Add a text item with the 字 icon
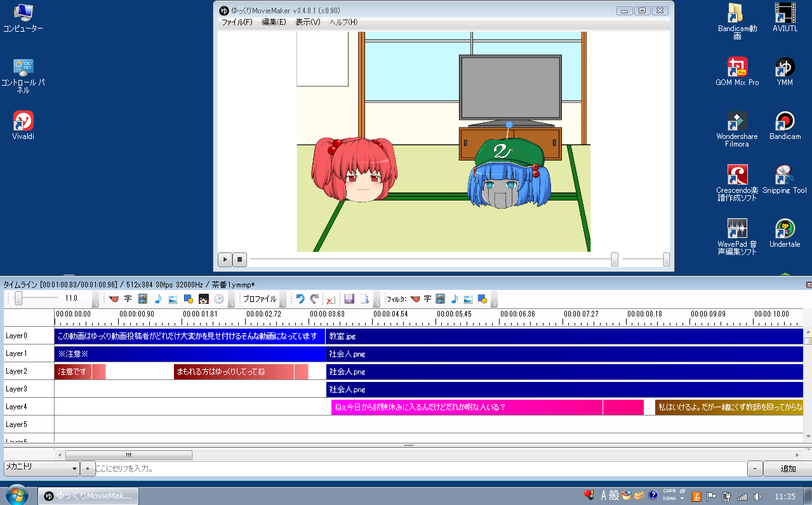The width and height of the screenshot is (812, 505). point(128,298)
